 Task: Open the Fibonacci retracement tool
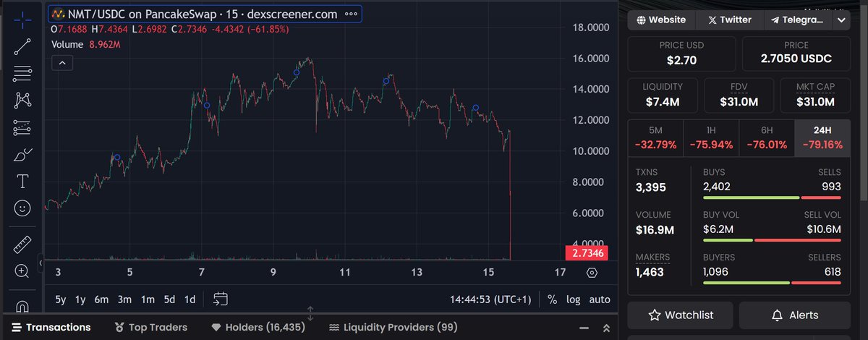coord(22,73)
